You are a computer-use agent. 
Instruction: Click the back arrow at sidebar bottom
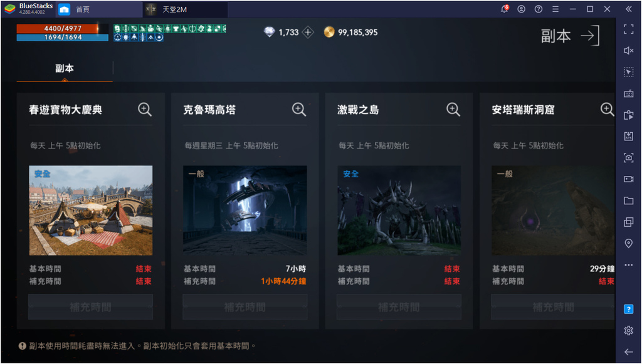pos(628,351)
